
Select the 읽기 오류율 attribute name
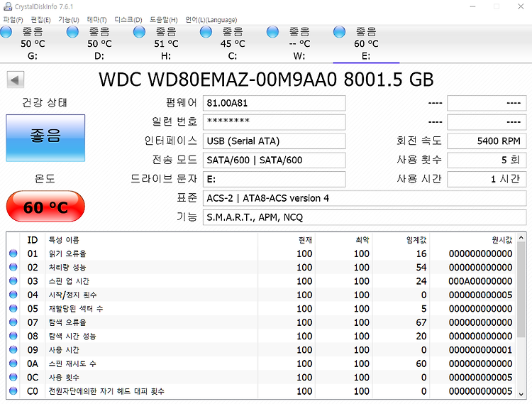click(x=67, y=253)
